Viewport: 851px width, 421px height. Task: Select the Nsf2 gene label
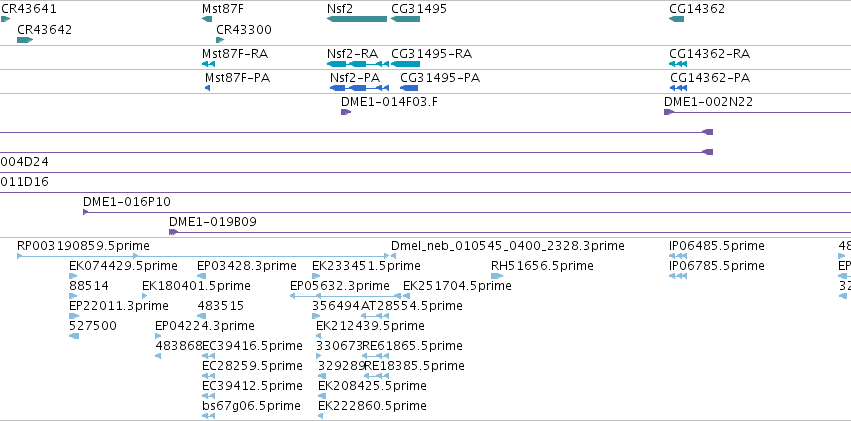tap(340, 9)
